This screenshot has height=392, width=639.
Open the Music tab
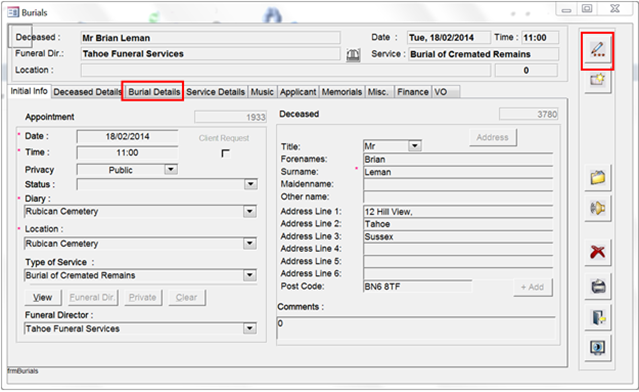262,92
